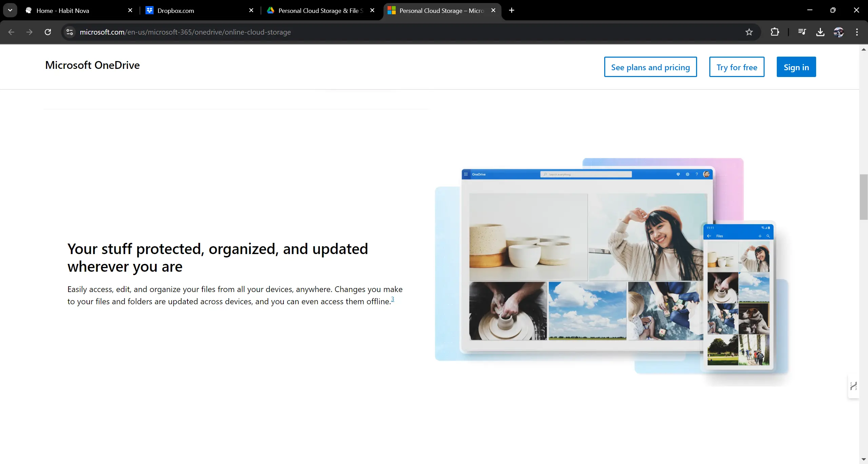The image size is (868, 464).
Task: Open the Chrome three-dot menu
Action: coord(857,32)
